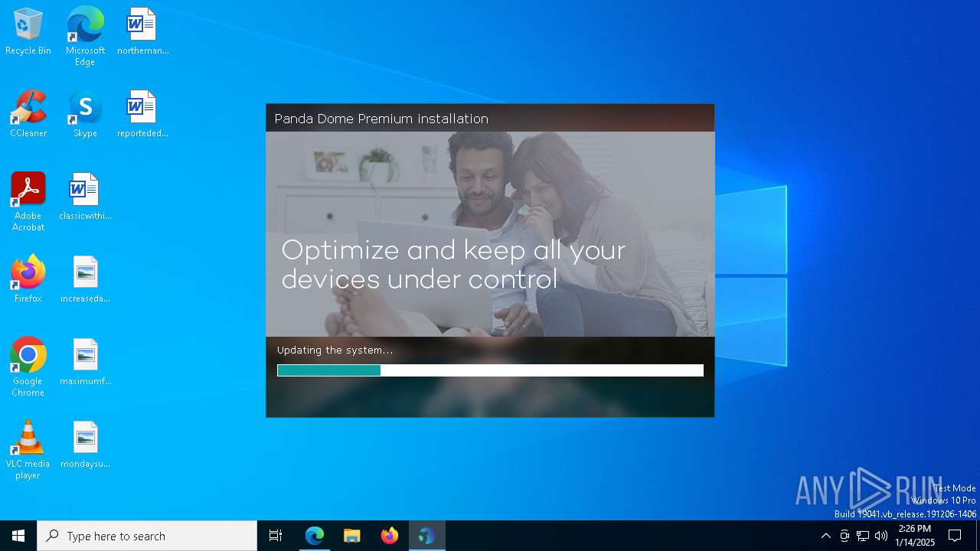Launch Microsoft Edge from desktop shortcut

coord(85,37)
